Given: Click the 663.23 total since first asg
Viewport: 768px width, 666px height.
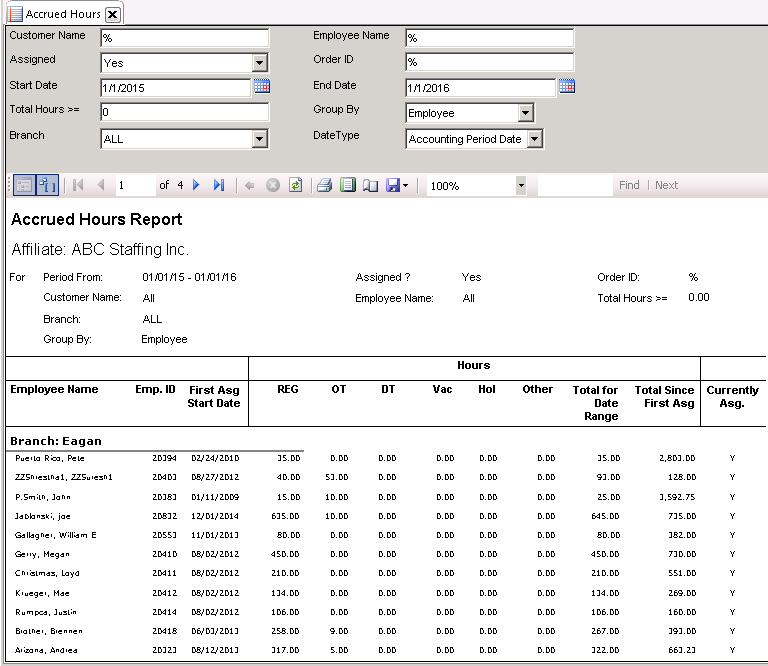Looking at the screenshot, I should pyautogui.click(x=682, y=650).
